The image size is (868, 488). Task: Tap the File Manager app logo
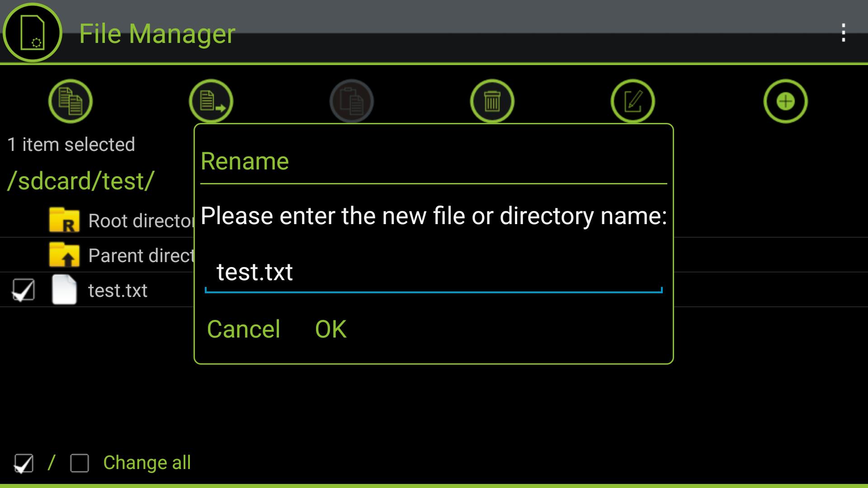point(32,33)
